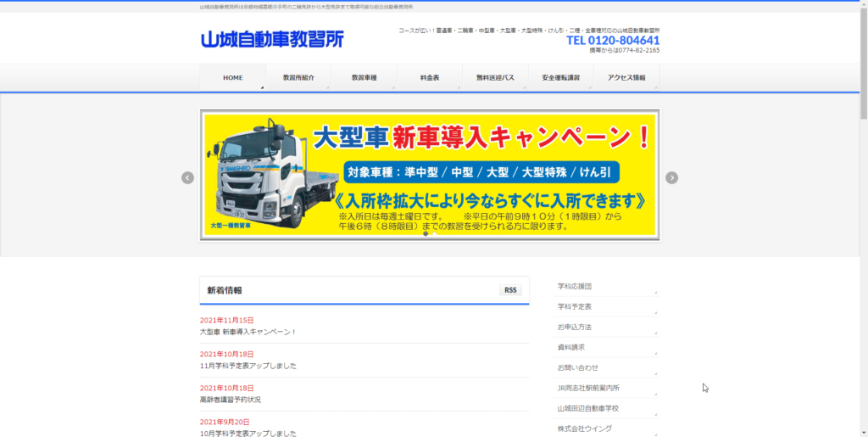Screen dimensions: 868x437
Task: Click the 新着情報 section heading
Action: 225,290
